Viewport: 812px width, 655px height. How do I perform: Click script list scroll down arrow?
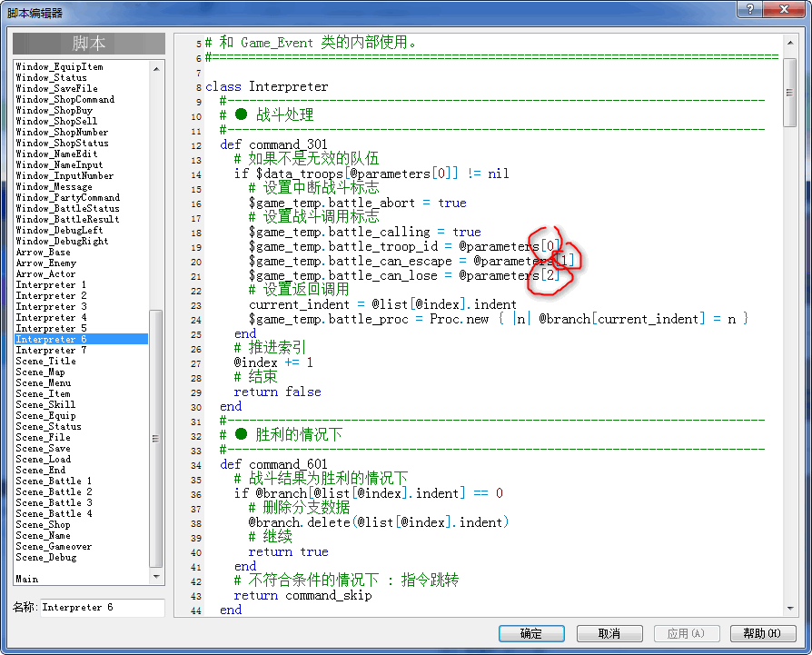[x=156, y=577]
